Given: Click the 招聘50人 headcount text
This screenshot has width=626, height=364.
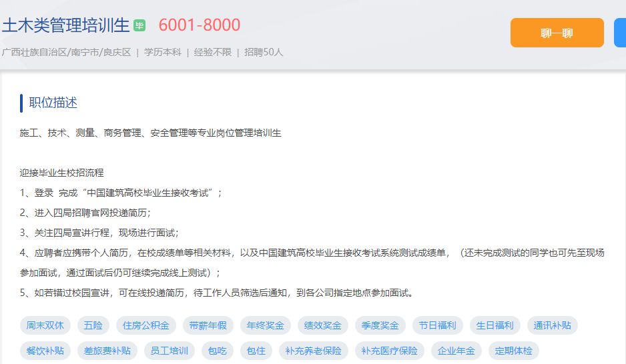Looking at the screenshot, I should [264, 52].
